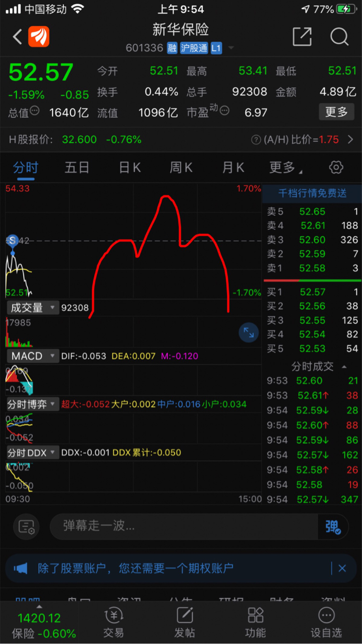Tap the 融 margin badge
Viewport: 362px width, 644px height.
click(173, 48)
